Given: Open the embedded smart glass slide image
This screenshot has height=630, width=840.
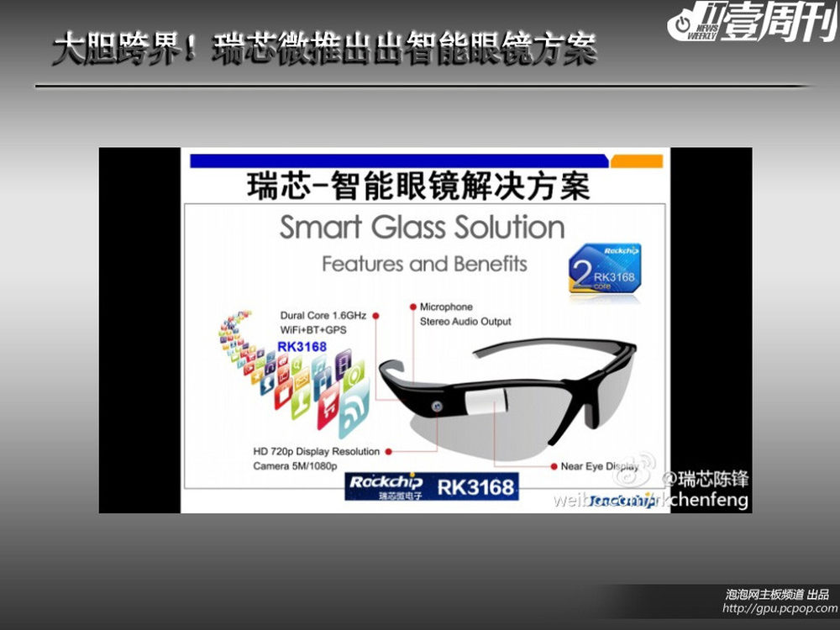Looking at the screenshot, I should click(x=425, y=330).
